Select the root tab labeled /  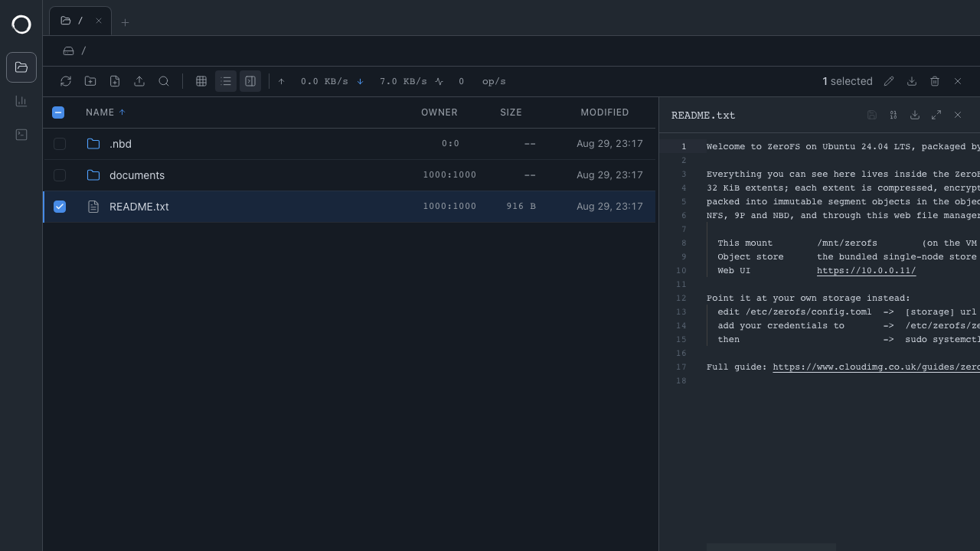click(x=80, y=21)
